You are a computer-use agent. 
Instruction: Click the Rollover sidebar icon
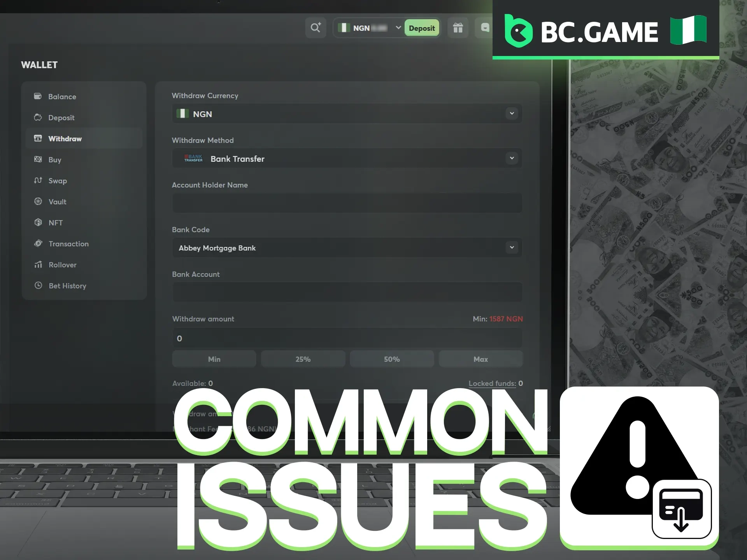click(x=39, y=264)
